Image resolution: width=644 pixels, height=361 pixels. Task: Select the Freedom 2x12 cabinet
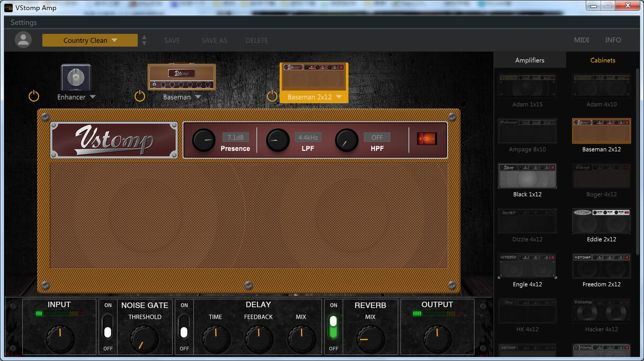point(601,266)
